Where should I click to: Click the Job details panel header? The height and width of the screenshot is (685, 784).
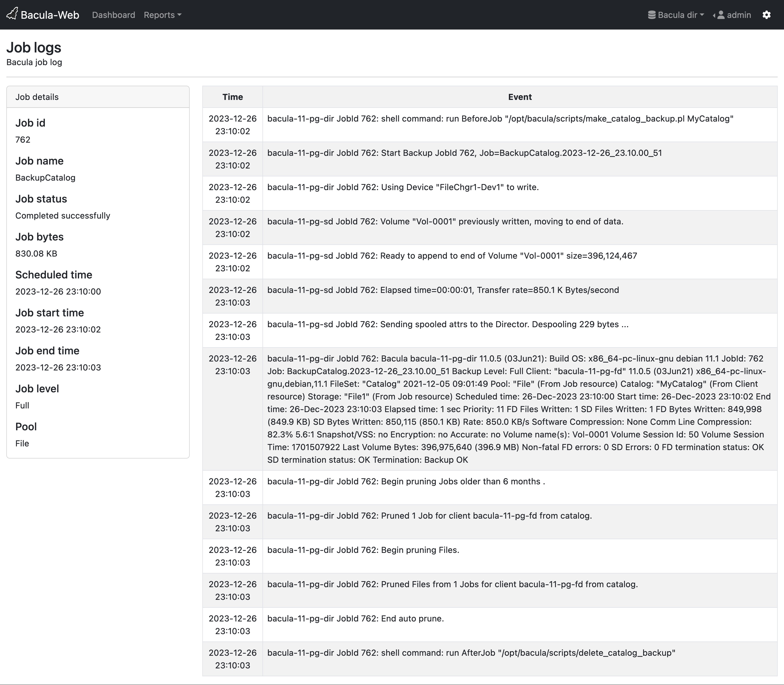coord(98,97)
